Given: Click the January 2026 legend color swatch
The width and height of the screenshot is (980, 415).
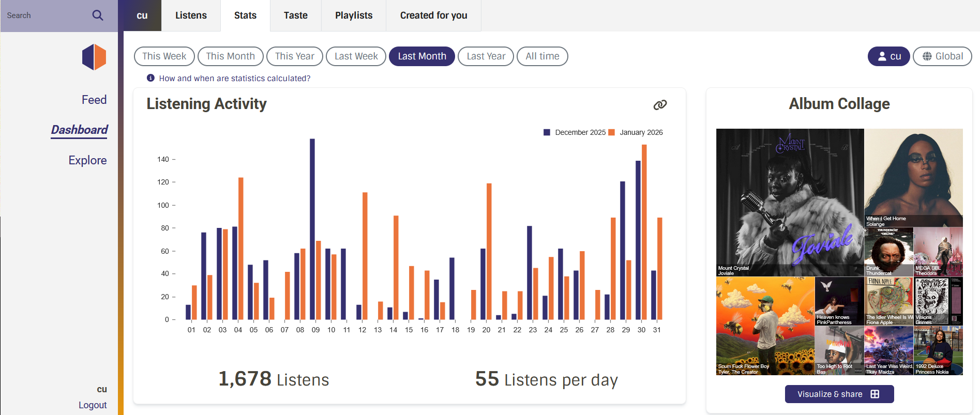Looking at the screenshot, I should [612, 132].
